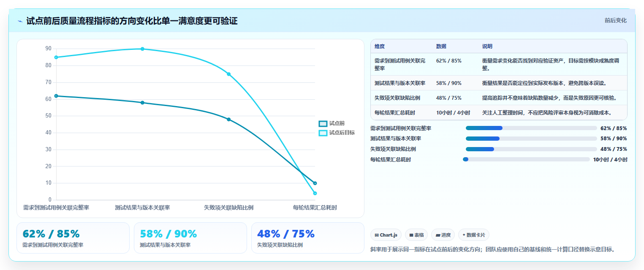The image size is (644, 270).
Task: Click the 进度 chip
Action: (443, 235)
